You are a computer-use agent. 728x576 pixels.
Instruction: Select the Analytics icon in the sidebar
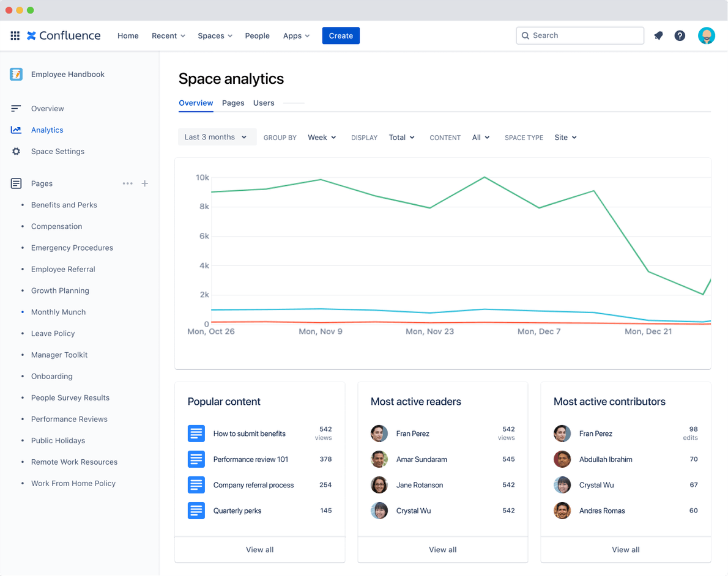click(15, 130)
